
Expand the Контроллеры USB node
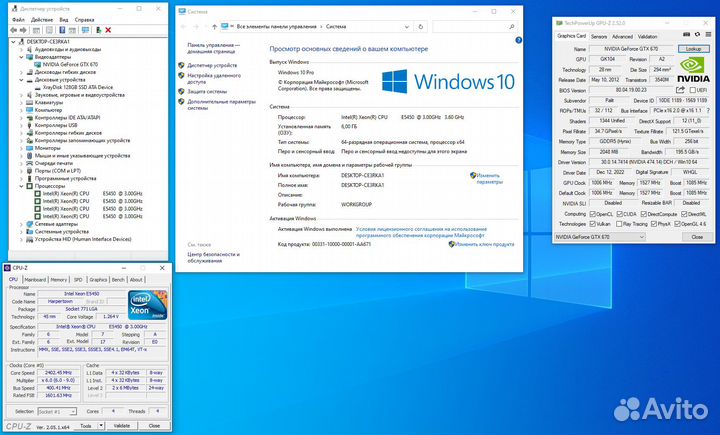coord(21,125)
